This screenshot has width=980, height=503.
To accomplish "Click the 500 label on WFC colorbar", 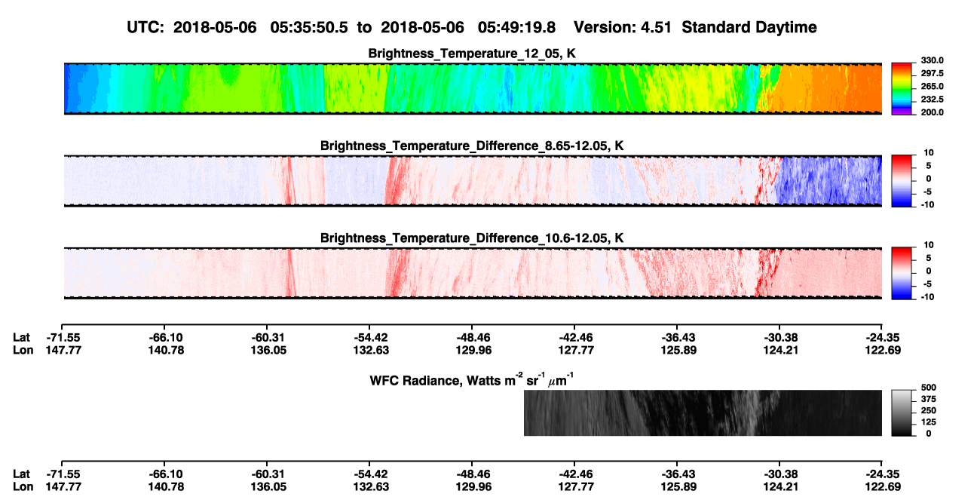I will pyautogui.click(x=929, y=387).
